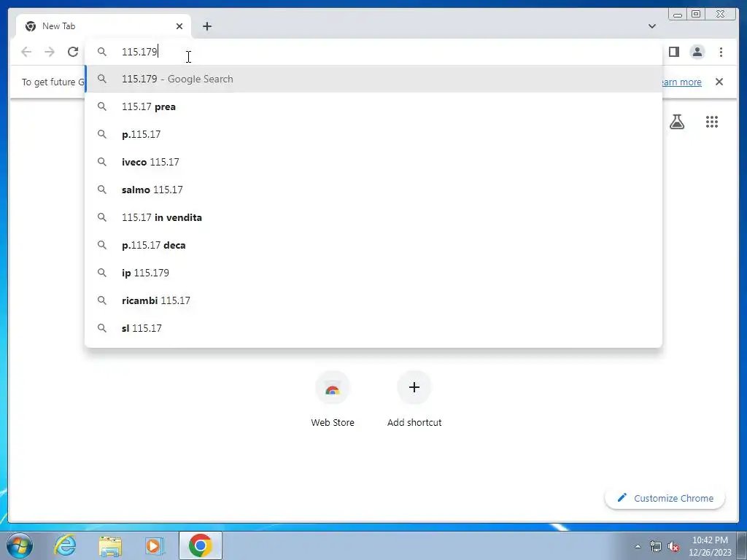Open the clock showing 10:42 PM
Image resolution: width=747 pixels, height=560 pixels.
710,546
